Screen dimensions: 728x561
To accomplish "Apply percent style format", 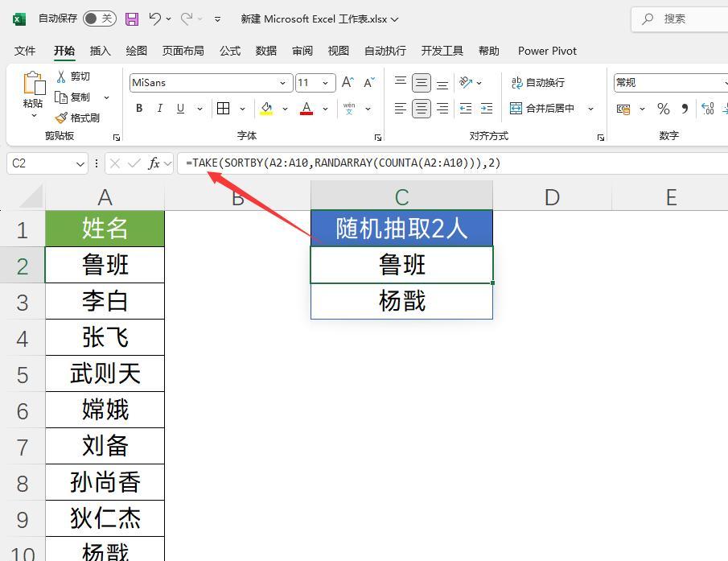I will (x=663, y=109).
